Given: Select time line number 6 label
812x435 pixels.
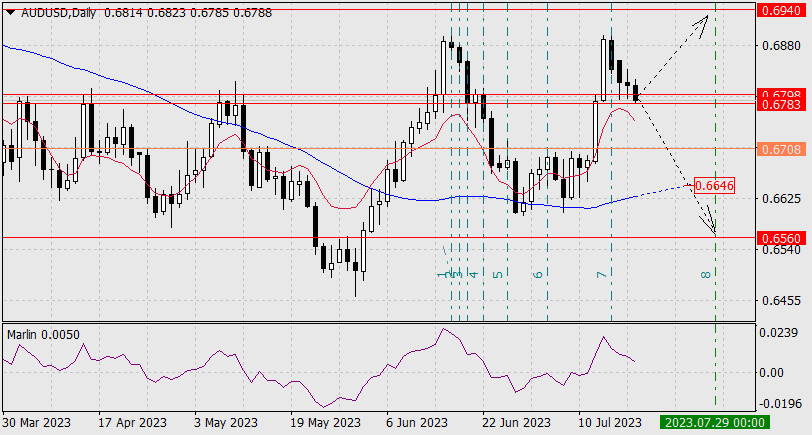Looking at the screenshot, I should 539,274.
